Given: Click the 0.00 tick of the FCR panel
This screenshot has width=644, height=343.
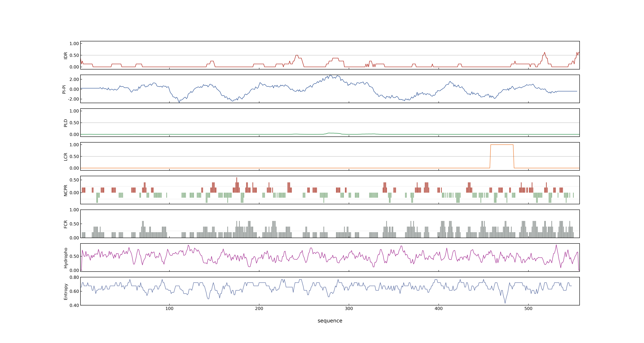Looking at the screenshot, I should pyautogui.click(x=74, y=238).
